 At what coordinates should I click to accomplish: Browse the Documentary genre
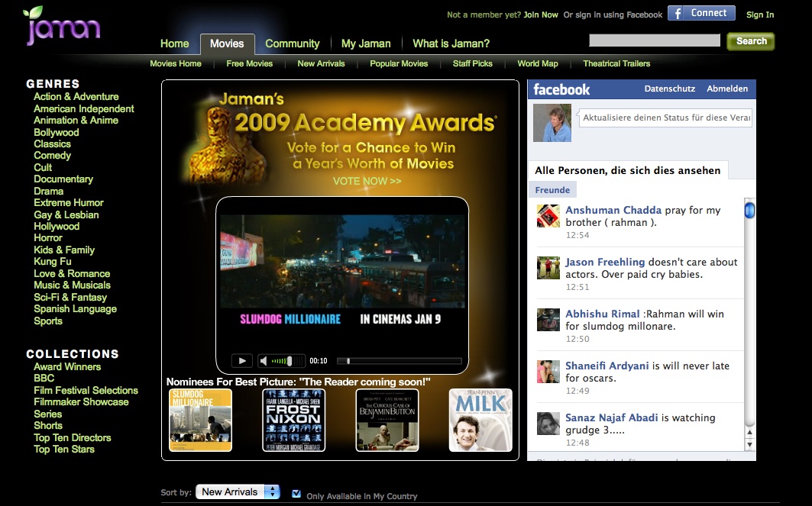point(63,179)
